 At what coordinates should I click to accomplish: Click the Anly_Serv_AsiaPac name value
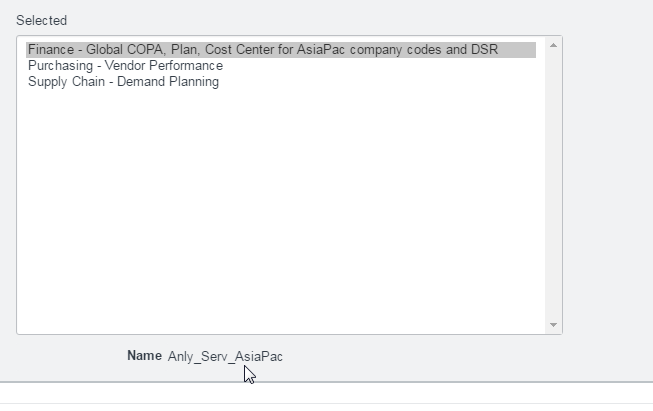point(225,356)
